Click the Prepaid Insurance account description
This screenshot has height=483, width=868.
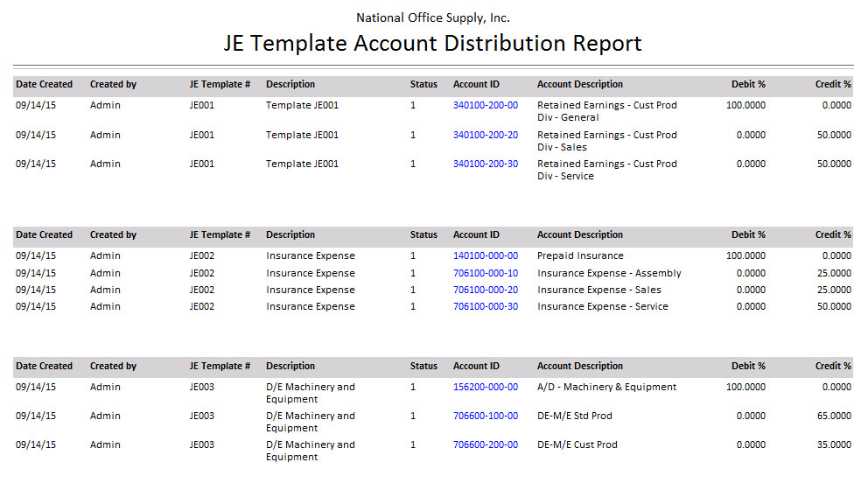pyautogui.click(x=580, y=255)
